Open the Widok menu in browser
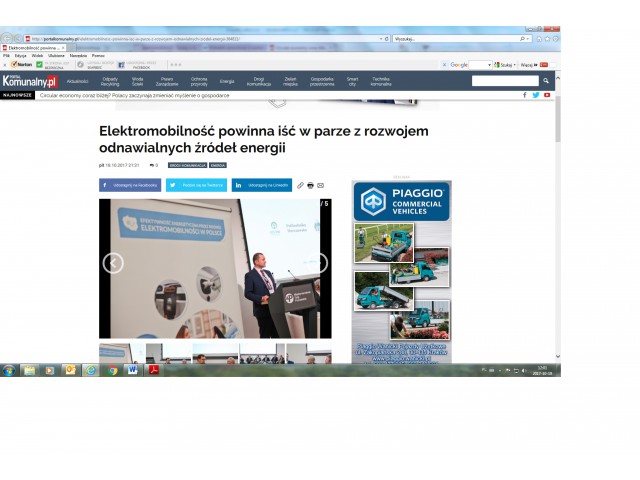The height and width of the screenshot is (480, 640). [37, 55]
